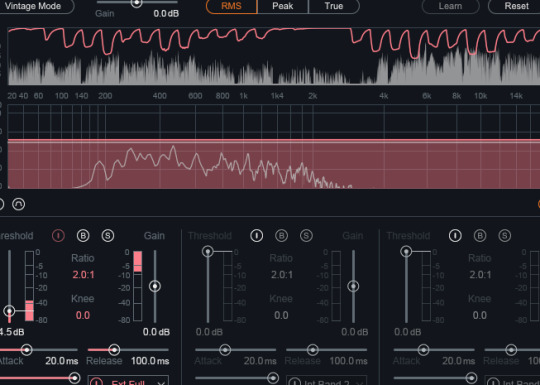Click band 3 bottom mix slider handle
The width and height of the screenshot is (540, 385).
[471, 378]
